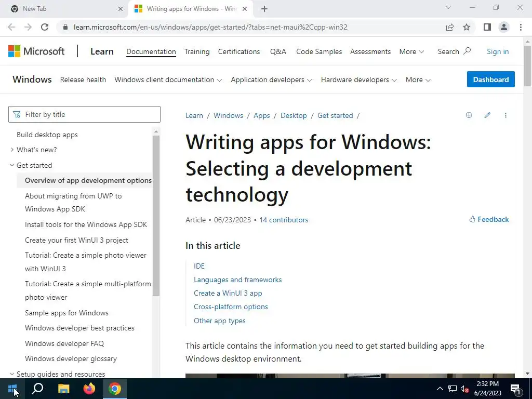The width and height of the screenshot is (532, 399).
Task: Show hidden system tray icons
Action: pyautogui.click(x=440, y=389)
